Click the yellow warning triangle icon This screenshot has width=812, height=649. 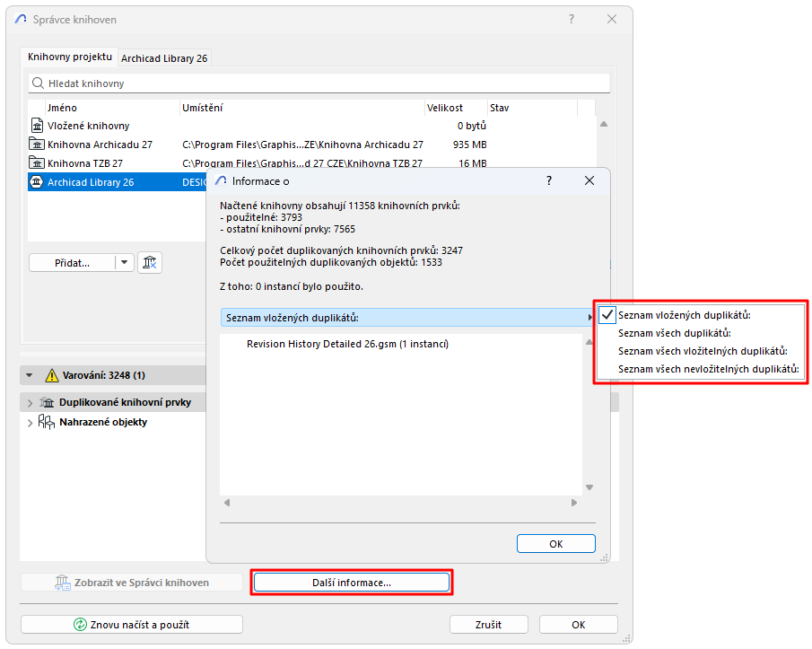point(52,375)
